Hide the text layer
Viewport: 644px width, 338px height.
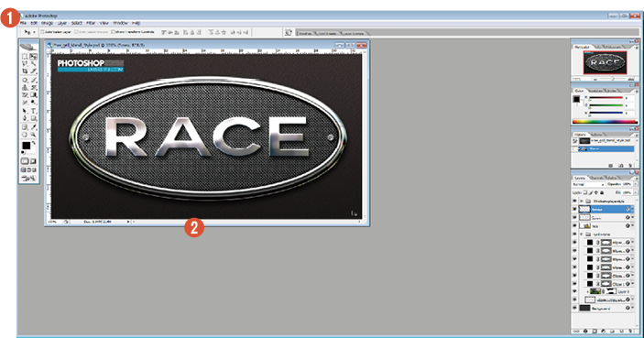pos(574,226)
